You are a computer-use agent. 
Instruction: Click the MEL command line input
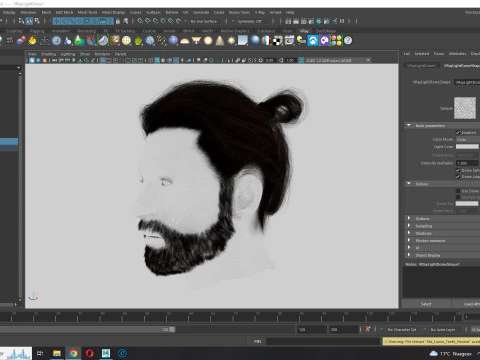click(323, 341)
